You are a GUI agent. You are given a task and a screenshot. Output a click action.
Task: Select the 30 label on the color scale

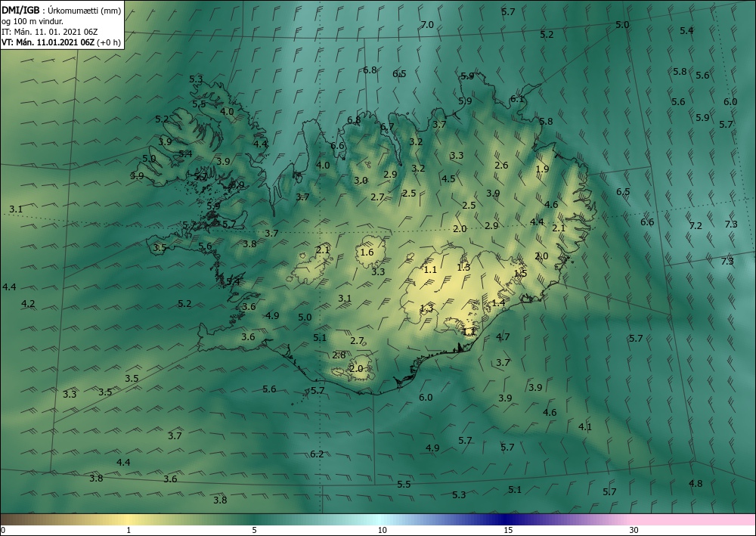(x=634, y=530)
